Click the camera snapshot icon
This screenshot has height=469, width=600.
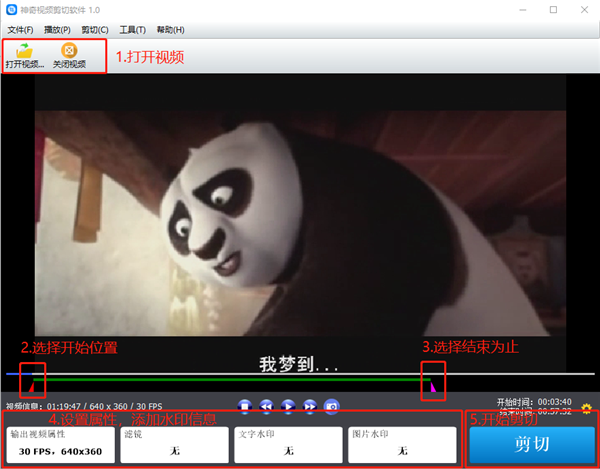coord(332,406)
